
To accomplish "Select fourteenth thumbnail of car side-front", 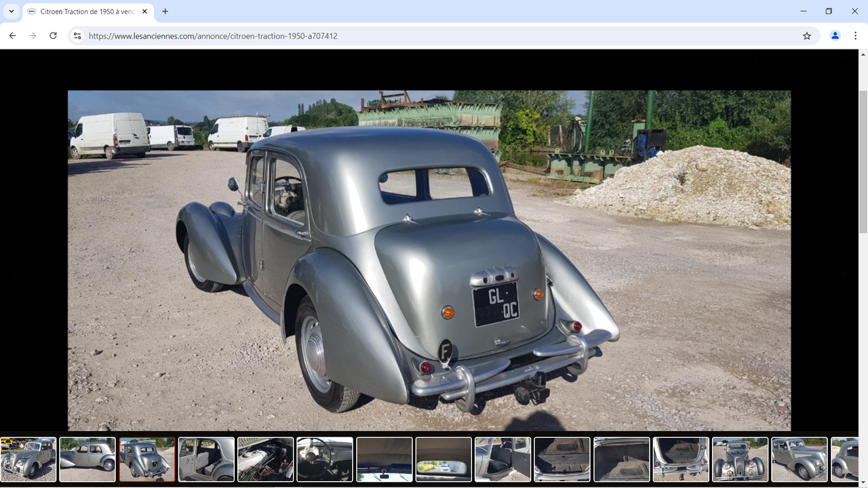I will coord(800,460).
